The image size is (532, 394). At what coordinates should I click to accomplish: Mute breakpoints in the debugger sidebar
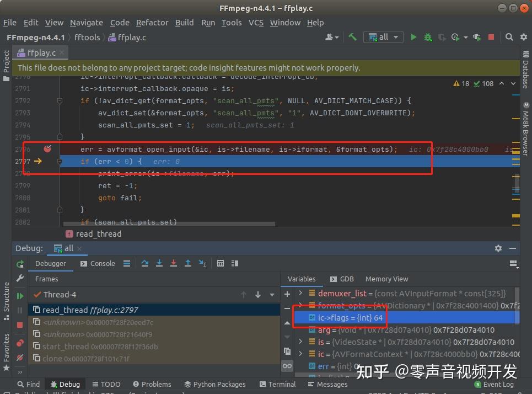pos(19,356)
